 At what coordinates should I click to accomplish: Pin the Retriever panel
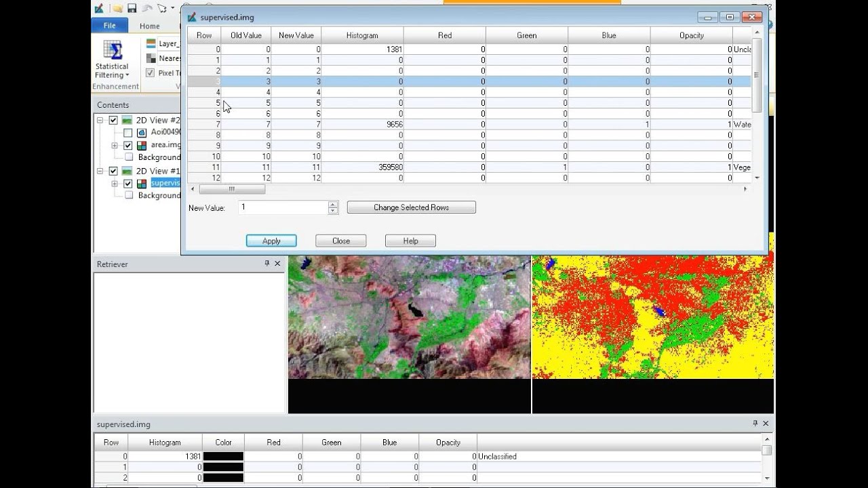pyautogui.click(x=267, y=264)
